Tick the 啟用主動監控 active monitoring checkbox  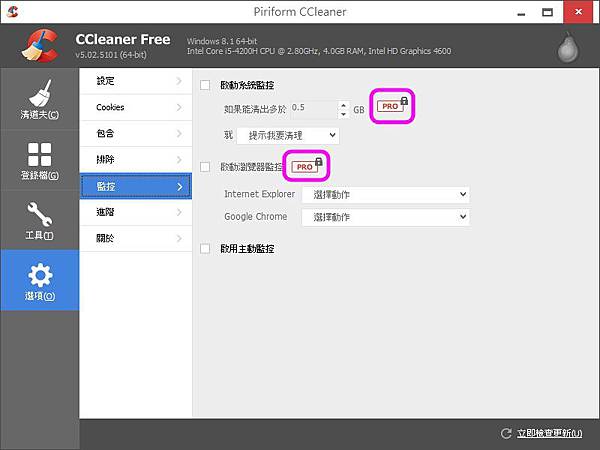(x=205, y=249)
